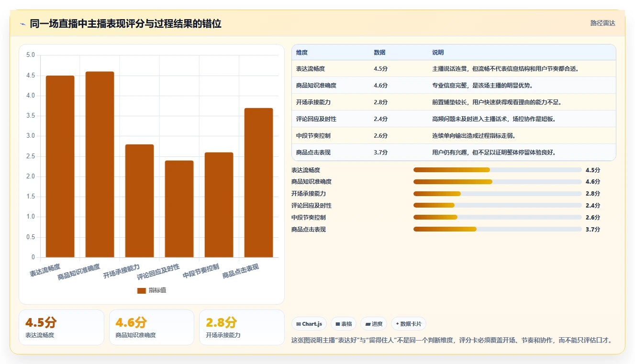This screenshot has height=364, width=635.
Task: Open the 4.5分 表达流畅度 data card
Action: (x=61, y=327)
